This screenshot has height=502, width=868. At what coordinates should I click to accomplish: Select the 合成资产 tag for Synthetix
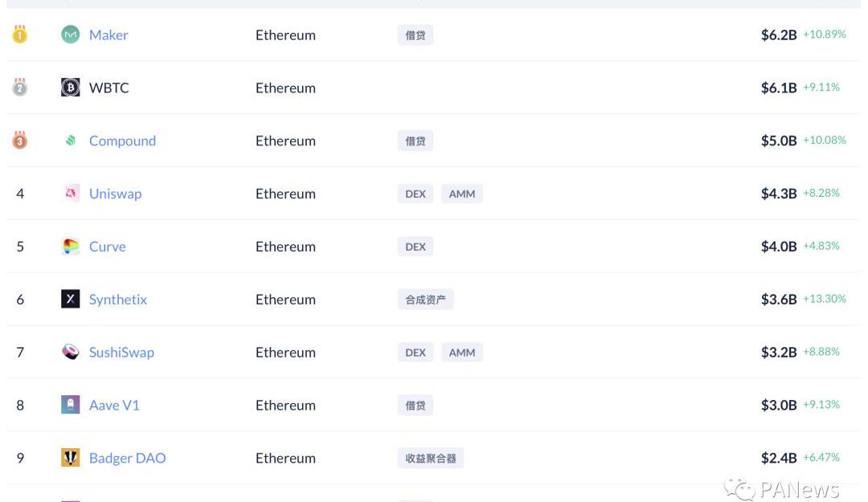[425, 300]
